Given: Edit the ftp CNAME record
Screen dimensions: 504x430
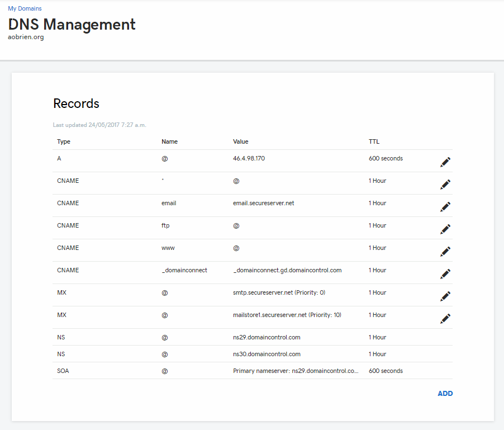Looking at the screenshot, I should coord(445,229).
